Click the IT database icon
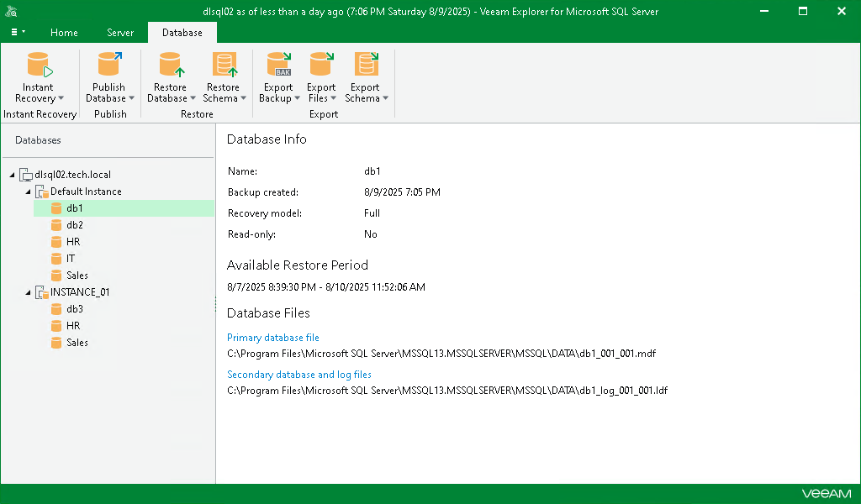Image resolution: width=861 pixels, height=504 pixels. [x=56, y=259]
